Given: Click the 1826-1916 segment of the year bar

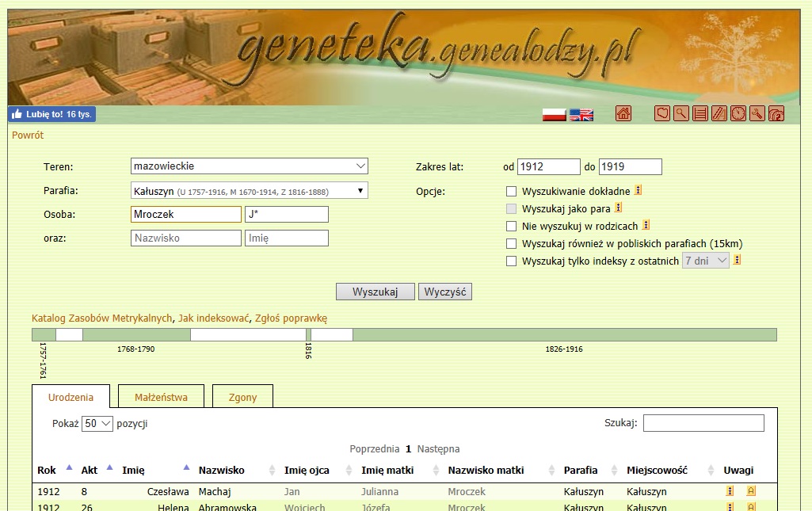Looking at the screenshot, I should tap(564, 335).
